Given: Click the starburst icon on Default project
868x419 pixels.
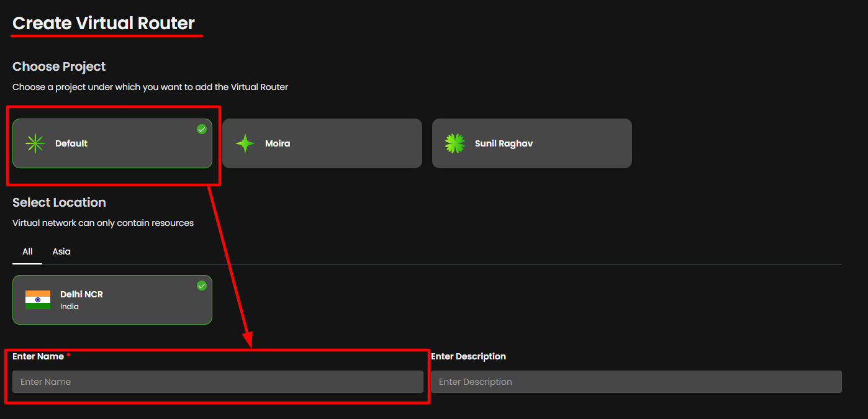Looking at the screenshot, I should point(35,143).
